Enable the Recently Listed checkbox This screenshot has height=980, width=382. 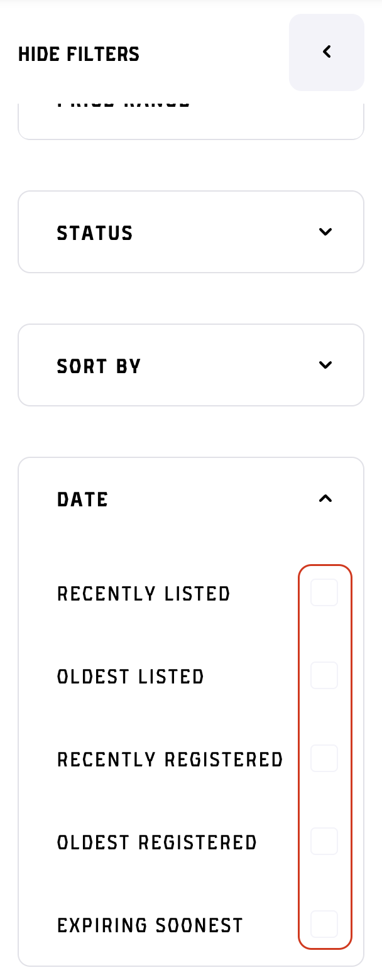point(324,592)
